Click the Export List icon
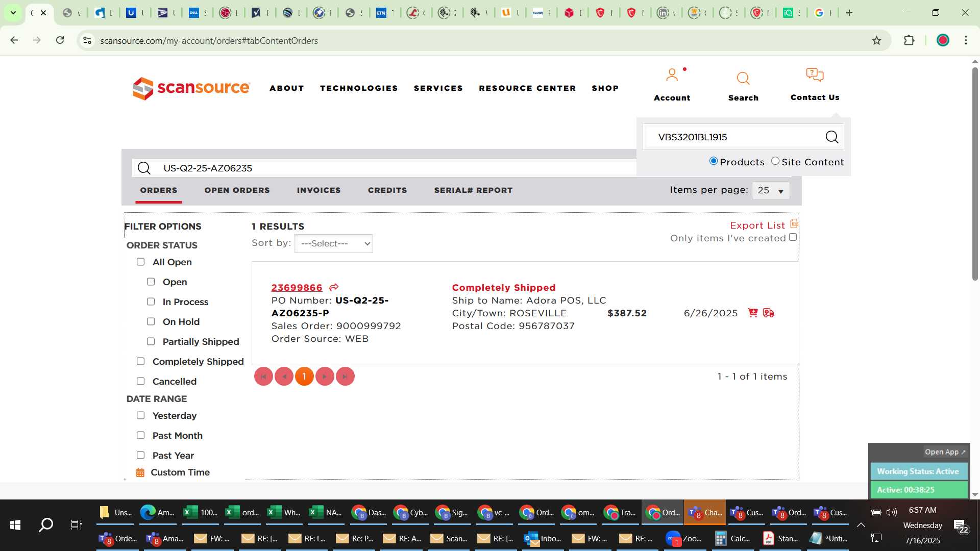 pos(794,224)
